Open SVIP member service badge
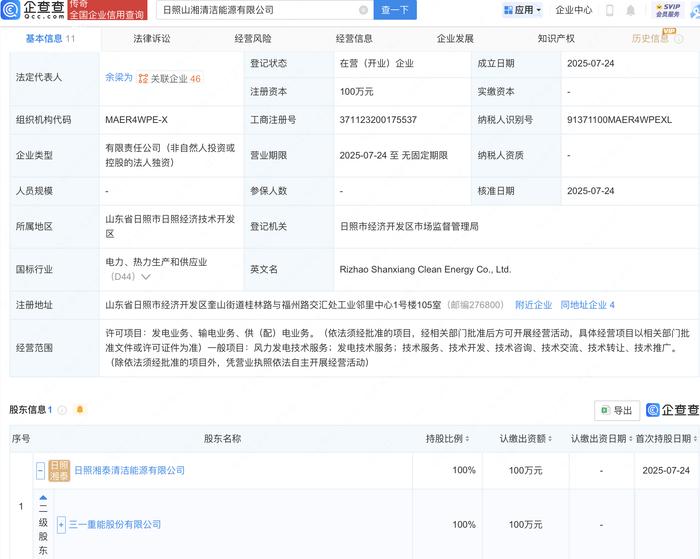700x559 pixels. click(x=668, y=10)
